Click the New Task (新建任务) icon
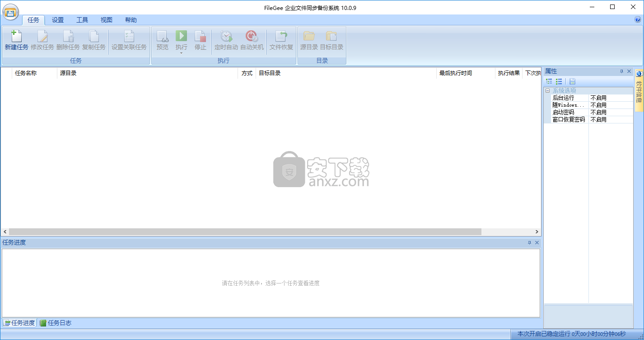The width and height of the screenshot is (644, 340). click(16, 36)
